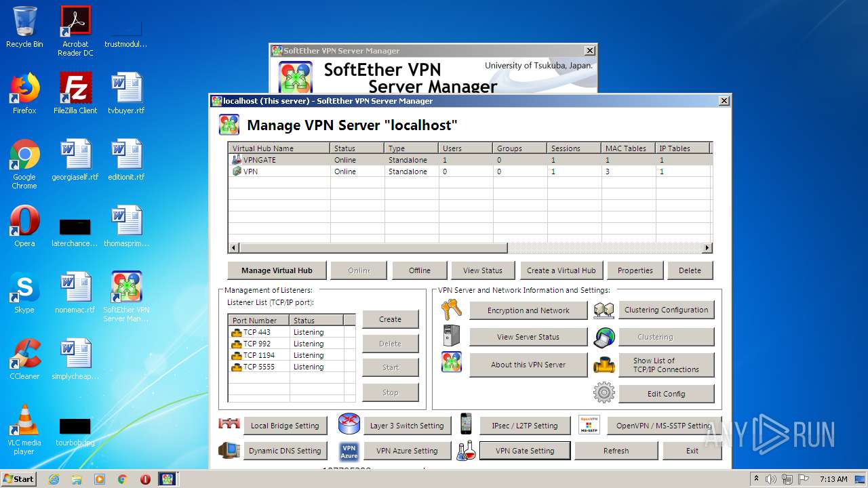This screenshot has height=488, width=868.
Task: Show List of TCP/IP Connections
Action: click(666, 365)
